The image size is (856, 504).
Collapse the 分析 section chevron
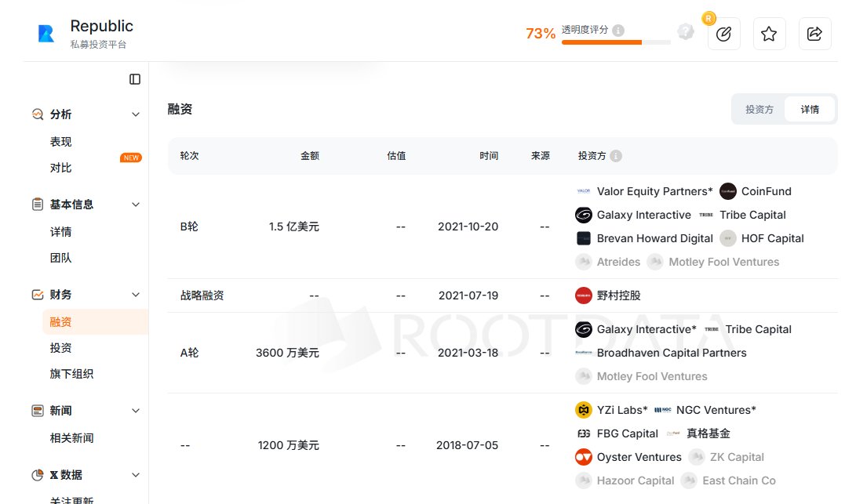pos(136,114)
